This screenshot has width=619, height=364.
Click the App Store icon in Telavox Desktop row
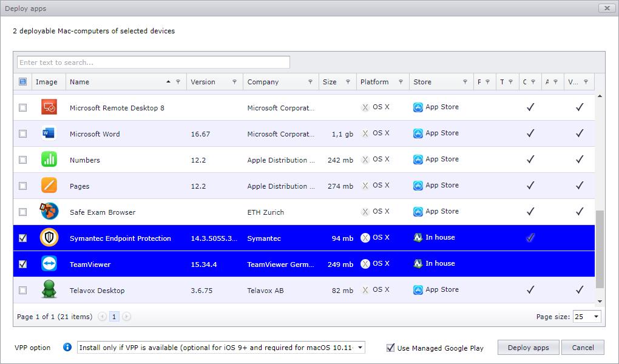click(x=418, y=290)
